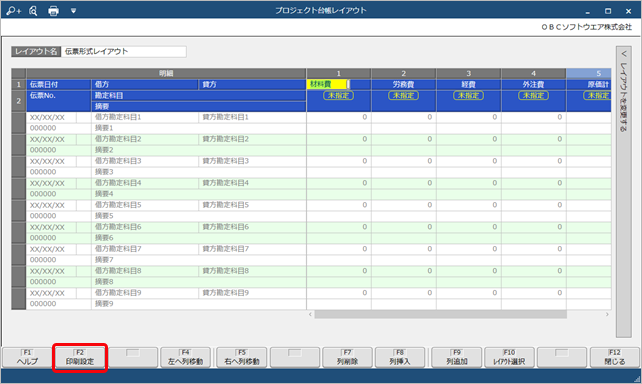Viewport: 642px width, 384px height.
Task: Select the 外注費 column header
Action: pos(533,84)
